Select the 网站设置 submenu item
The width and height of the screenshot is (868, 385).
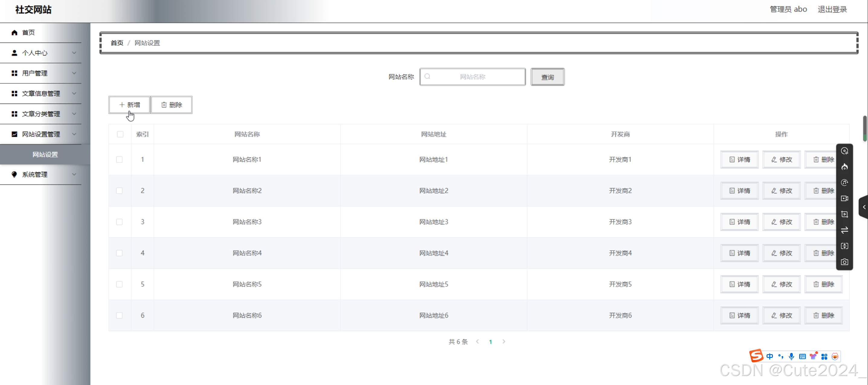(x=45, y=154)
